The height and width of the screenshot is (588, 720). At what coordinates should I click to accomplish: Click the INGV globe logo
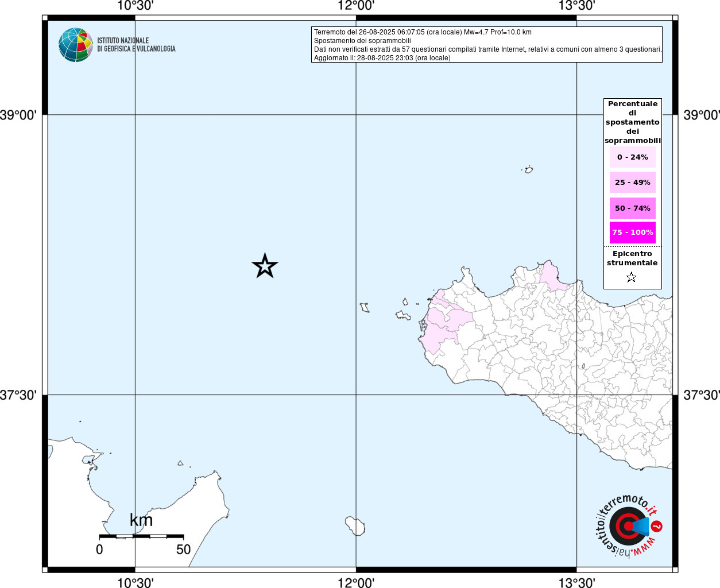[76, 45]
